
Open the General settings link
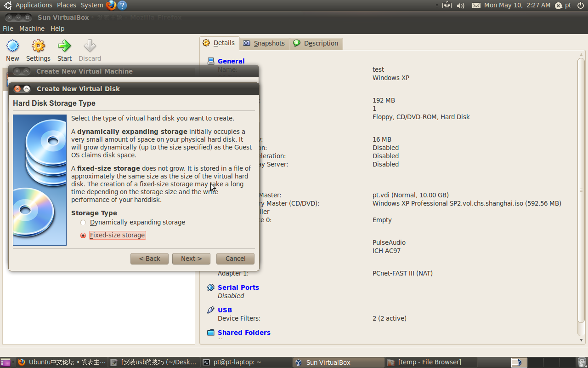click(x=231, y=61)
